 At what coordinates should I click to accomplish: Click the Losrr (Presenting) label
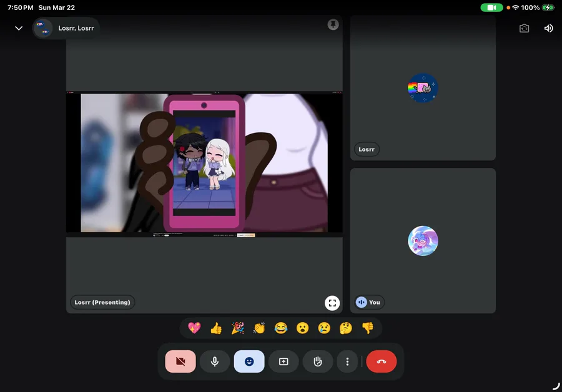coord(102,302)
